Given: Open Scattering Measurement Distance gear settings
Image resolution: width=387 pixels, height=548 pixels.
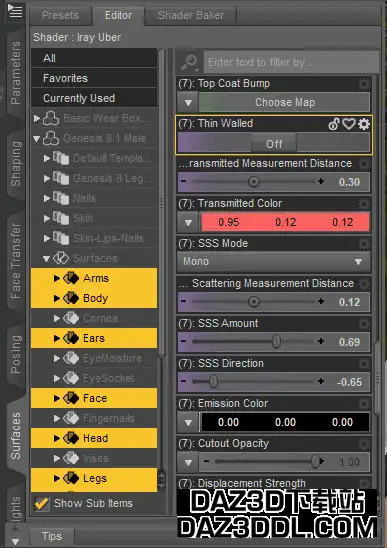Looking at the screenshot, I should click(x=364, y=283).
